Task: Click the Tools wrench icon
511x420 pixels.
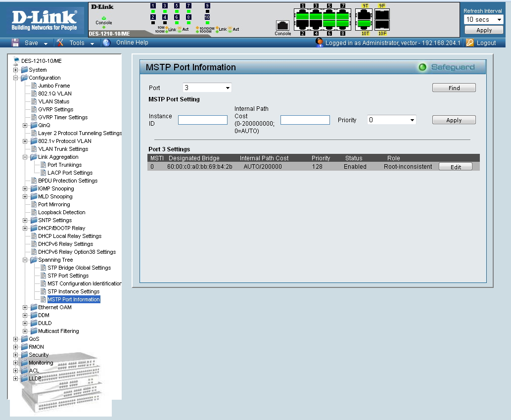Action: pos(60,43)
